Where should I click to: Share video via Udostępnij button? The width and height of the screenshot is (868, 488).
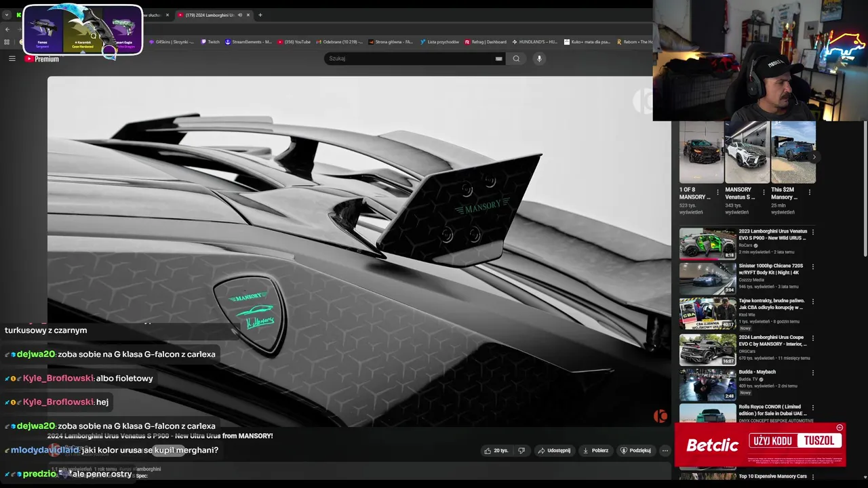(554, 450)
